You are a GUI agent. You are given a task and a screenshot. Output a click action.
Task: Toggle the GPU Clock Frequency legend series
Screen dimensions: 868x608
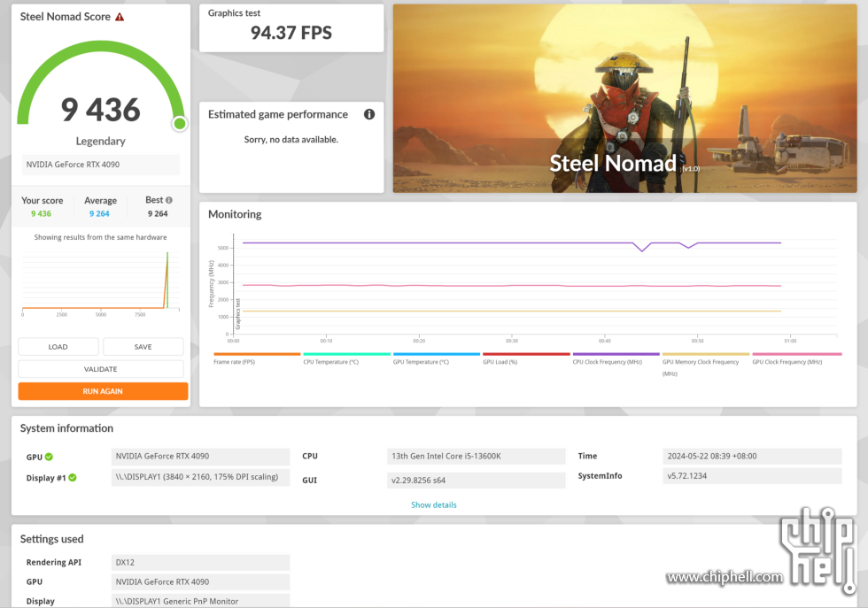coord(796,358)
